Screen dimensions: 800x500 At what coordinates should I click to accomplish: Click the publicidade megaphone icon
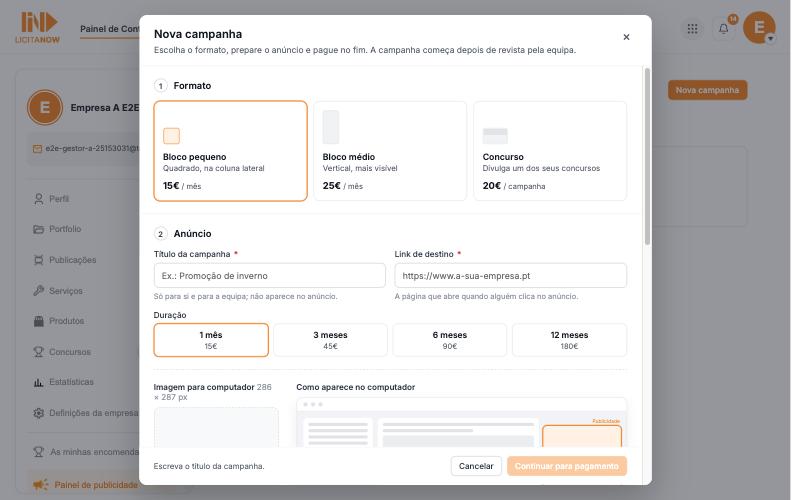coord(40,484)
